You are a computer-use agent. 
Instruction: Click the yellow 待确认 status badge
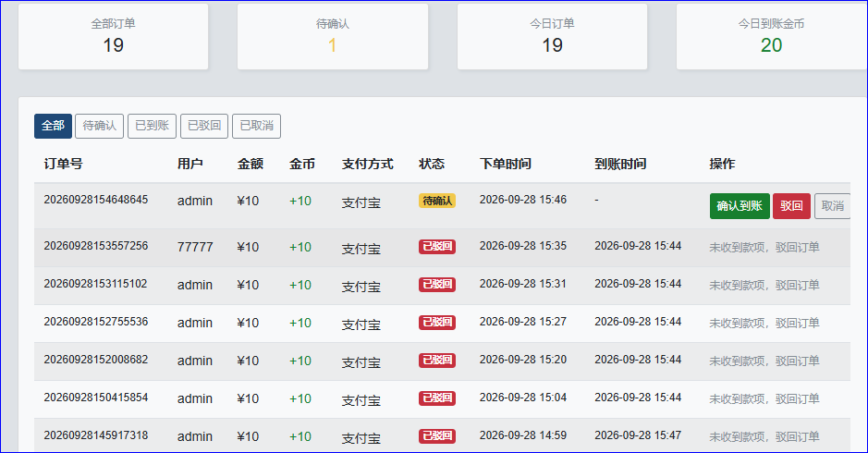click(437, 201)
